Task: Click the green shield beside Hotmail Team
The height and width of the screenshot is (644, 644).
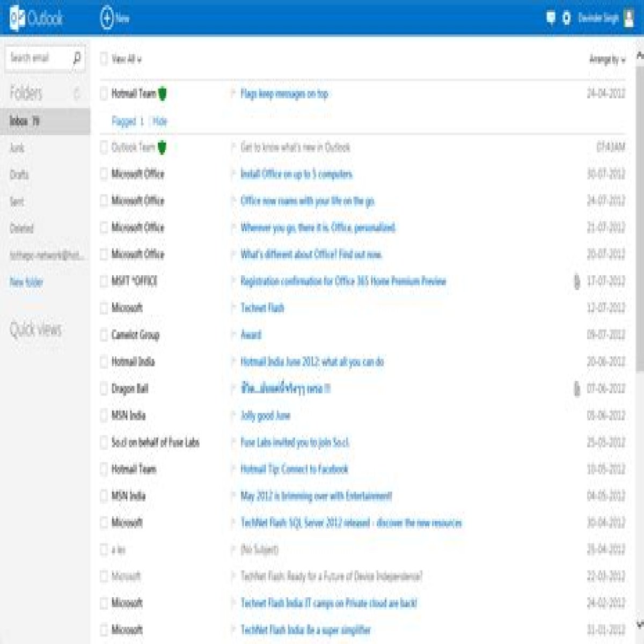Action: click(162, 94)
